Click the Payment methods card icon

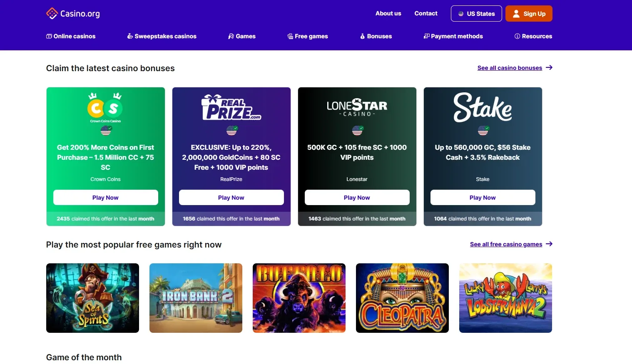(426, 36)
